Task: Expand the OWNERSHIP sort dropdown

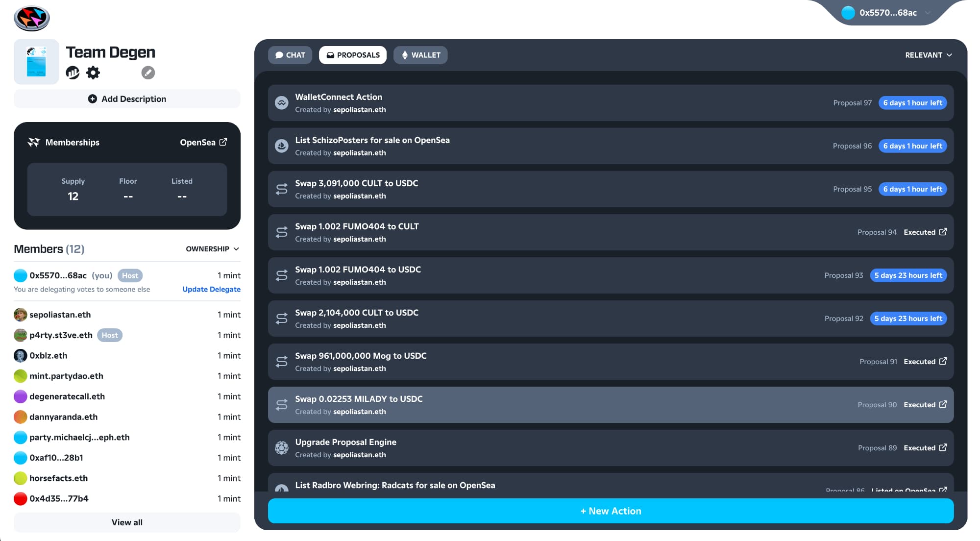Action: (213, 249)
